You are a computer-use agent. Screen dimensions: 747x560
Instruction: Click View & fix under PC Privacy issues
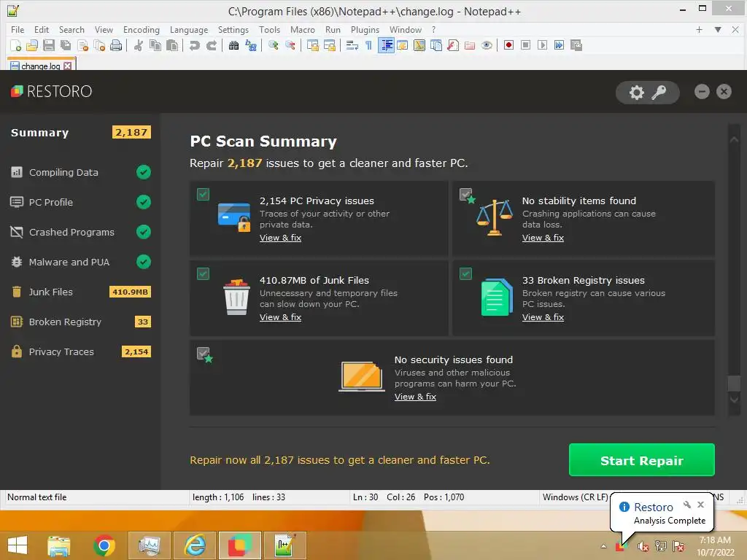[x=280, y=238]
